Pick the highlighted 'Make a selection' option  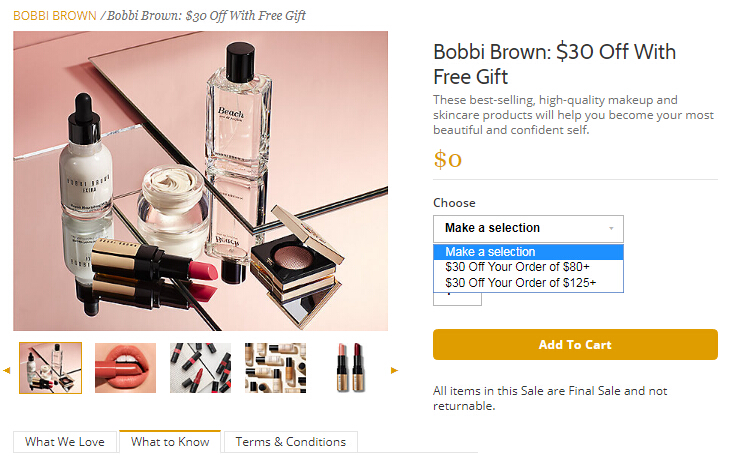[x=528, y=252]
